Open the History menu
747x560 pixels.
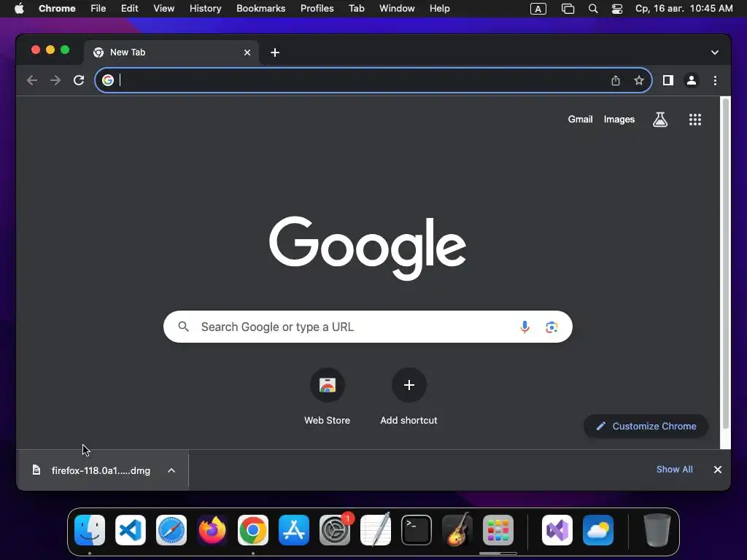click(205, 9)
